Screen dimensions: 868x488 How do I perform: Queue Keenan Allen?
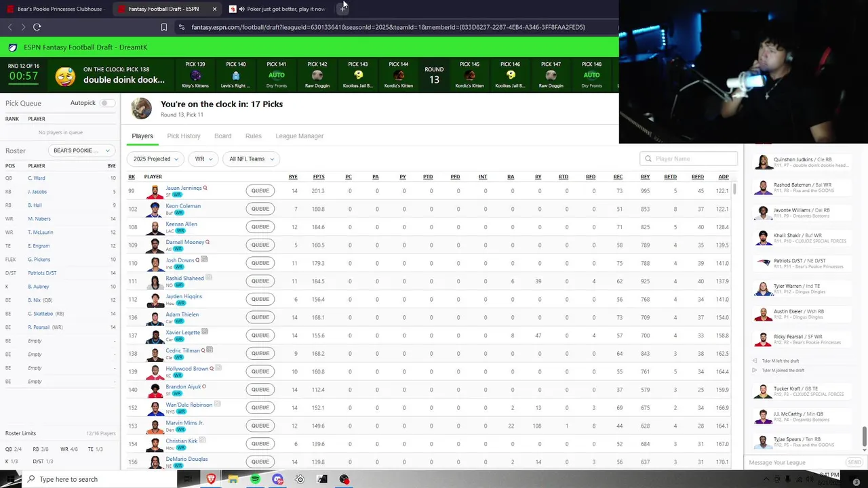click(260, 226)
